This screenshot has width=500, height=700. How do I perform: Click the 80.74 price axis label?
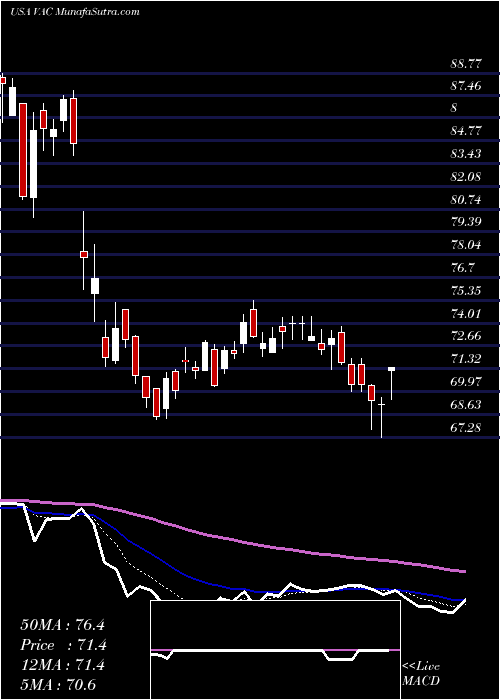point(466,200)
